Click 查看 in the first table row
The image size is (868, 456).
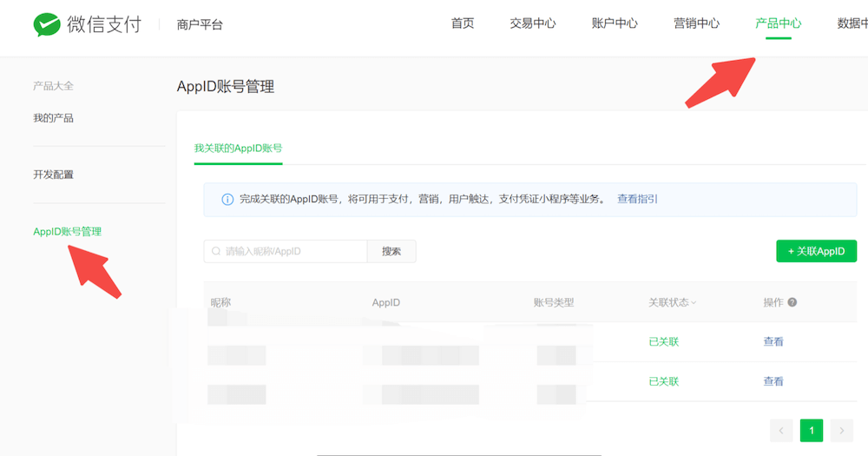[773, 342]
